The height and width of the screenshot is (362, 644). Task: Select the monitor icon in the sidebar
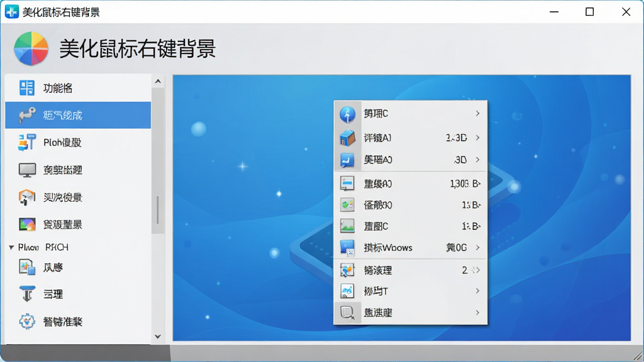point(27,170)
